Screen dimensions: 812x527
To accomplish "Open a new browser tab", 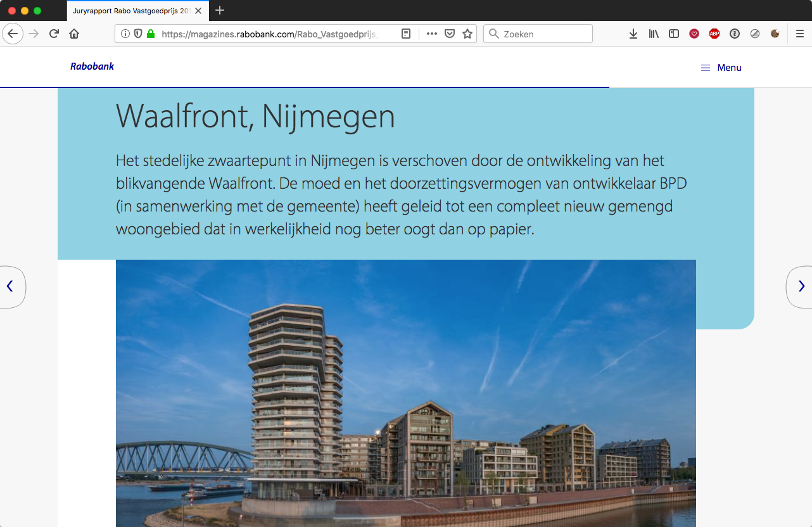I will (220, 10).
